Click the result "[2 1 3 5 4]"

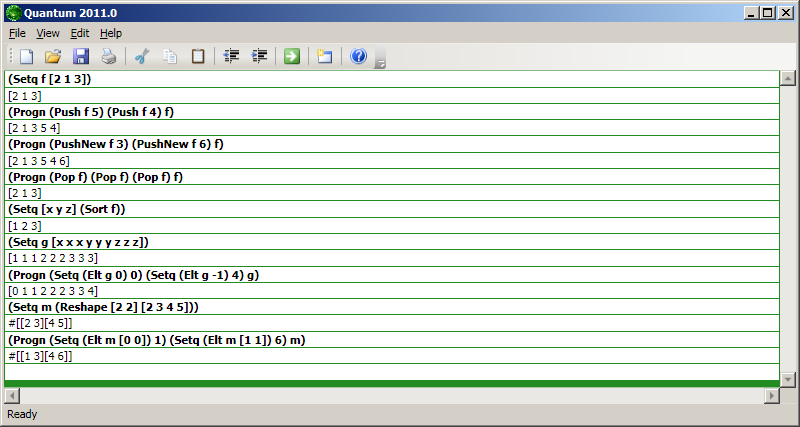point(392,128)
